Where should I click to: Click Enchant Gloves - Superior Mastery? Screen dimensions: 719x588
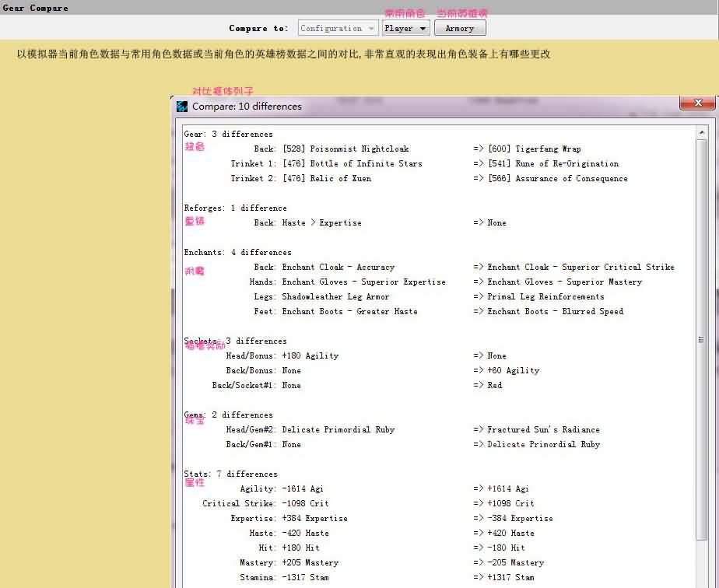(x=564, y=282)
